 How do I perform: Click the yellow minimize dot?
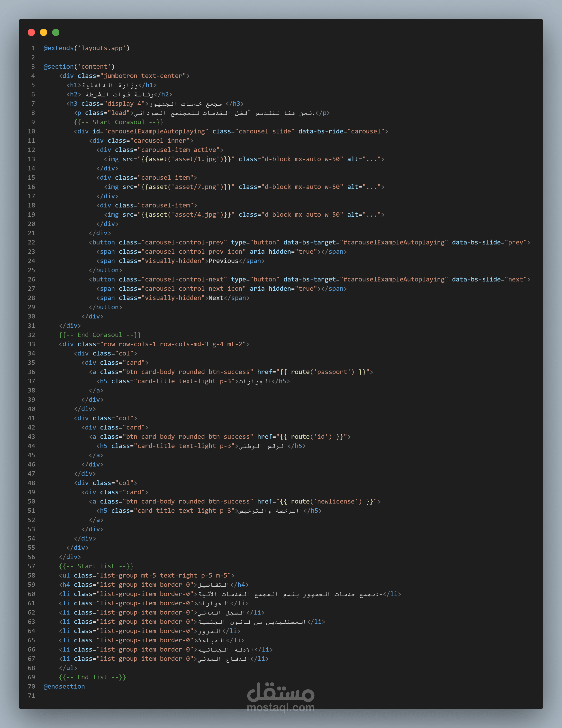44,32
